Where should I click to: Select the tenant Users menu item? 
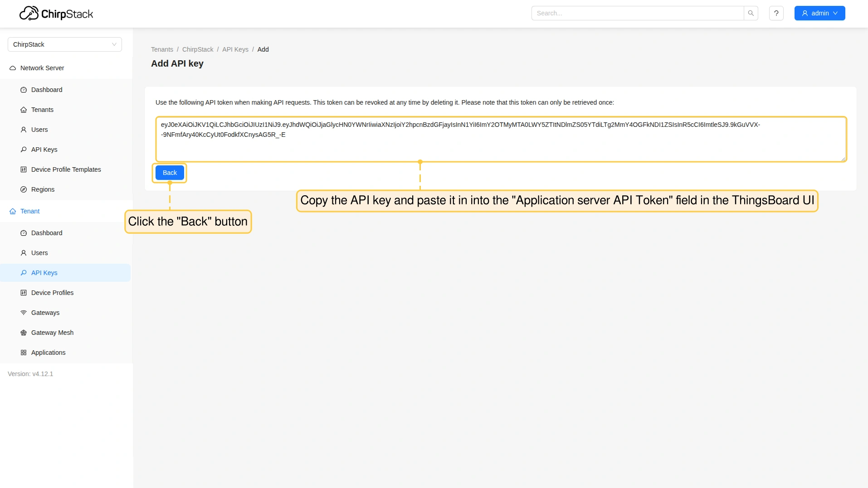(x=39, y=253)
